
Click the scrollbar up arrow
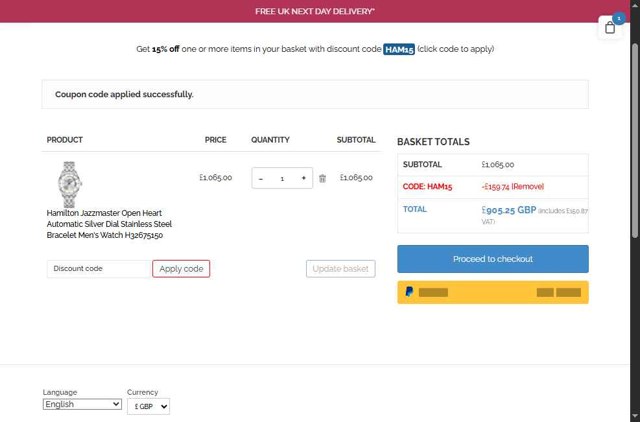point(635,4)
